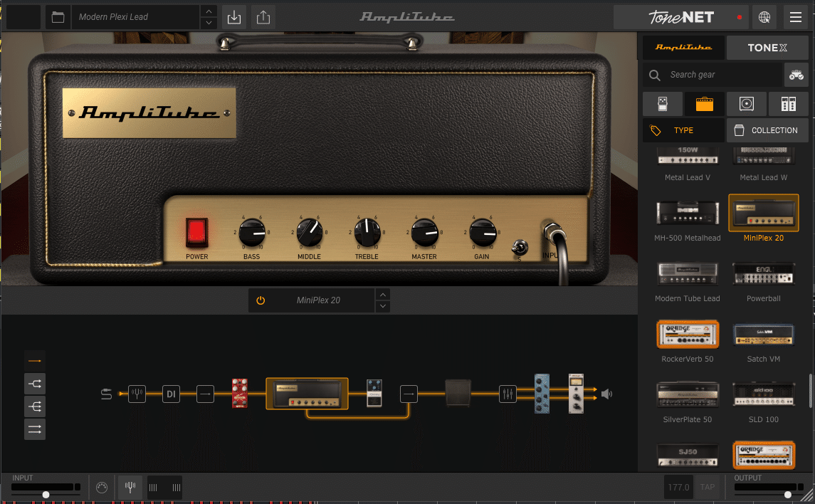815x504 pixels.
Task: Select the blue pedal after amp
Action: (x=374, y=393)
